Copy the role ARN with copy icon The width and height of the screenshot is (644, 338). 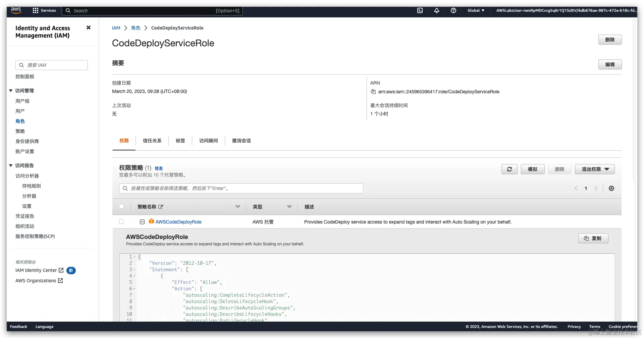373,92
